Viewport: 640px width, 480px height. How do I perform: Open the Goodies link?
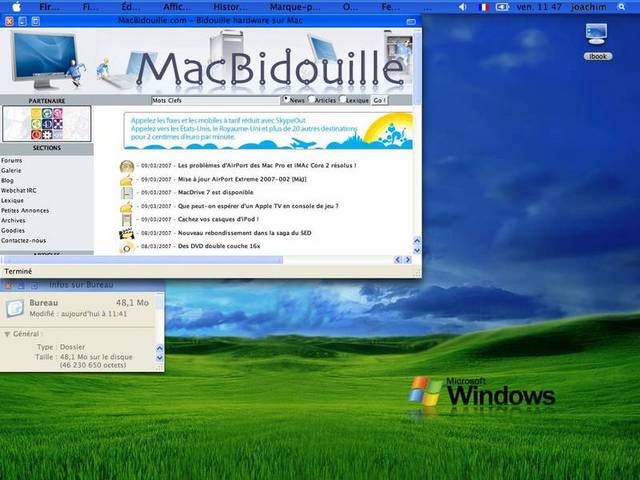(13, 231)
